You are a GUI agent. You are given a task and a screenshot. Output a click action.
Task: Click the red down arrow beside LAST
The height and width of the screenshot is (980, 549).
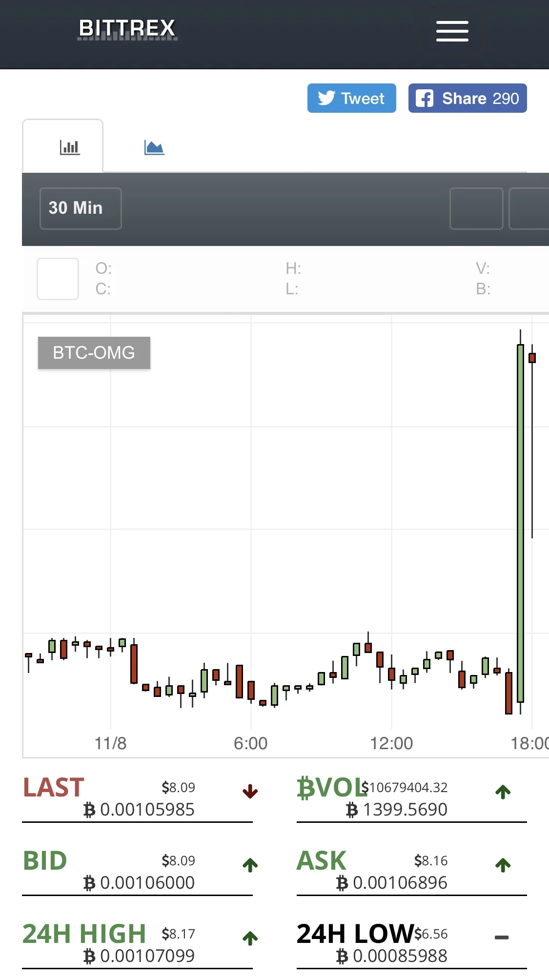[x=250, y=792]
